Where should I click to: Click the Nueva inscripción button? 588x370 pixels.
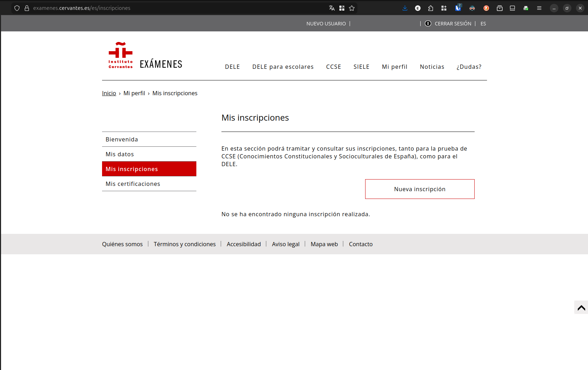420,189
